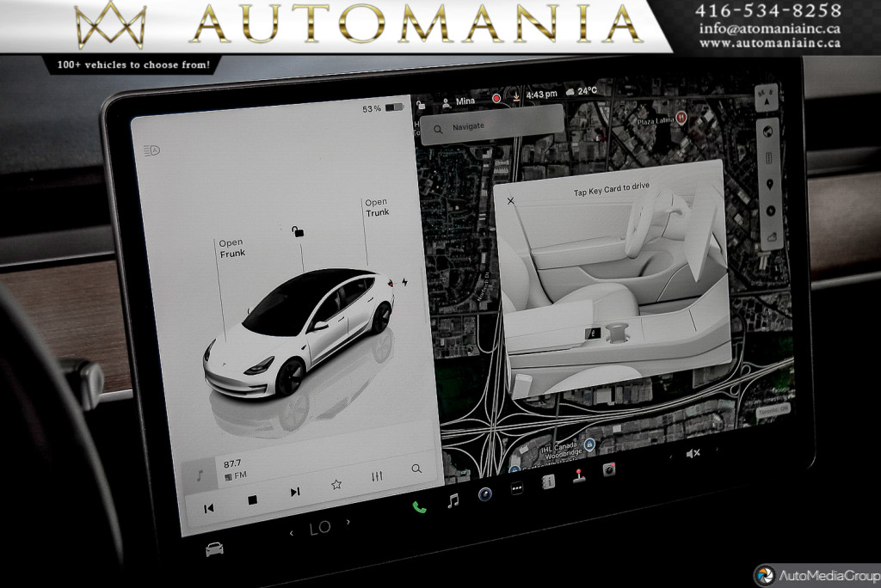
Task: Toggle auto headlights icon
Action: coord(152,151)
